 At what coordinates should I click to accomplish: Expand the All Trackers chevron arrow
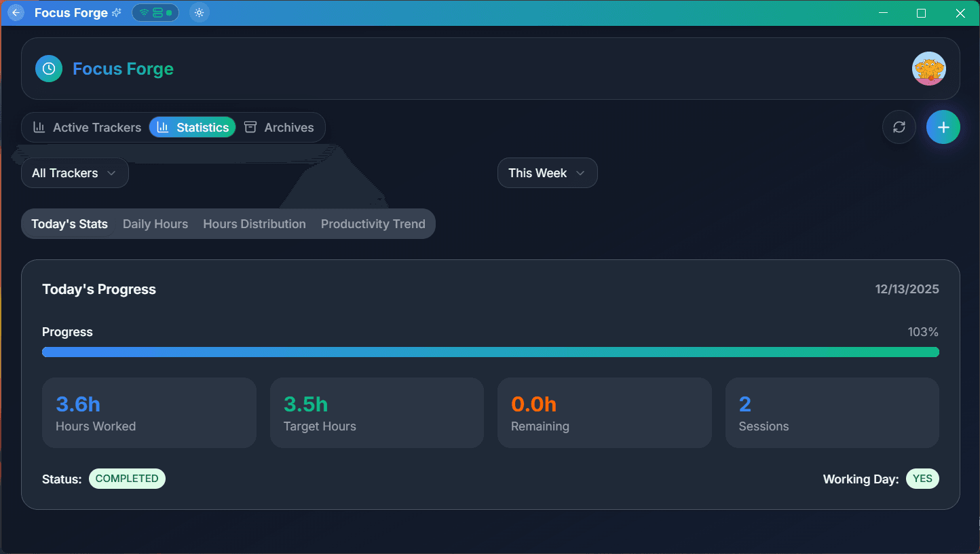tap(112, 173)
